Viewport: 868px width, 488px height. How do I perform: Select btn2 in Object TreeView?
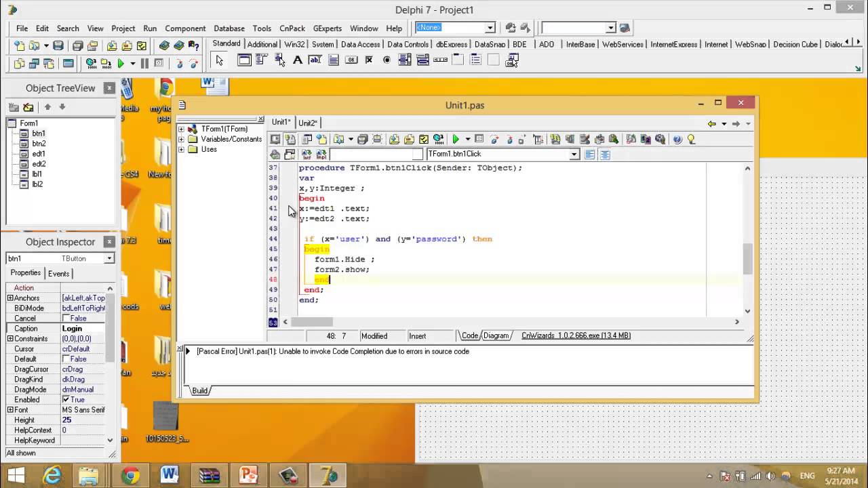(x=39, y=144)
